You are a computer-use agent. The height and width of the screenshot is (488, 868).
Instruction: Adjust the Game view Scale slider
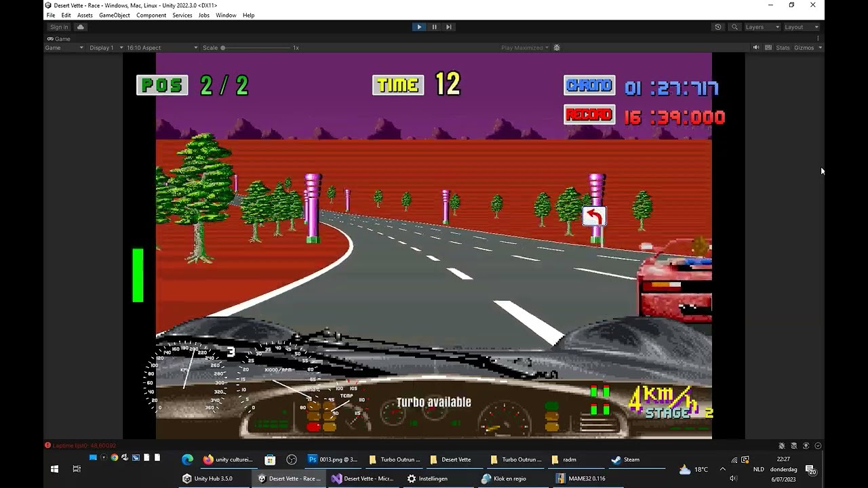256,47
